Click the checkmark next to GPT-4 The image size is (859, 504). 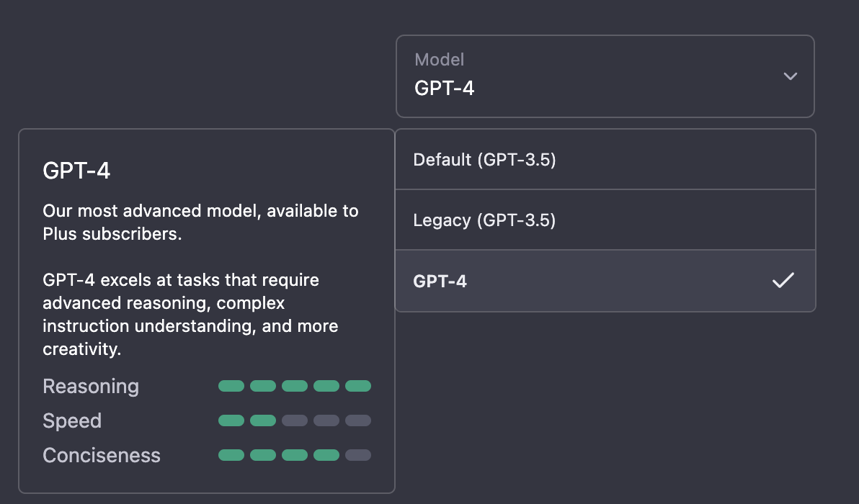click(783, 281)
